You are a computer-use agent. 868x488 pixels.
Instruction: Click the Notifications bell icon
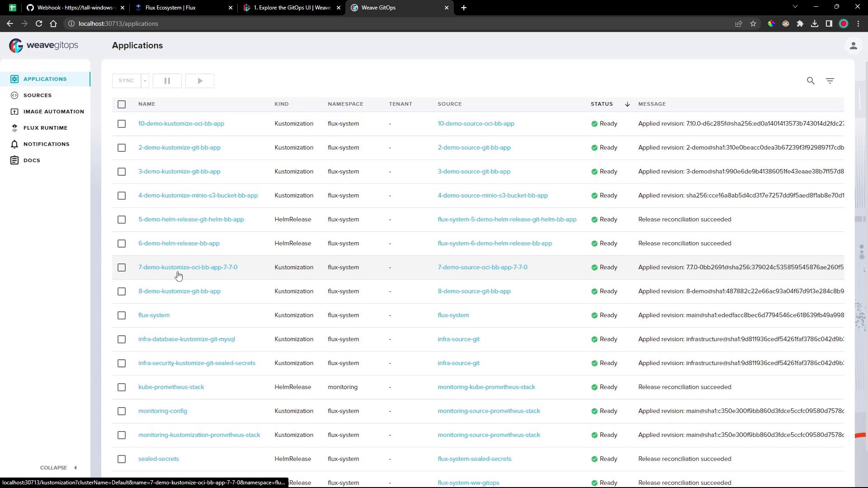click(14, 144)
